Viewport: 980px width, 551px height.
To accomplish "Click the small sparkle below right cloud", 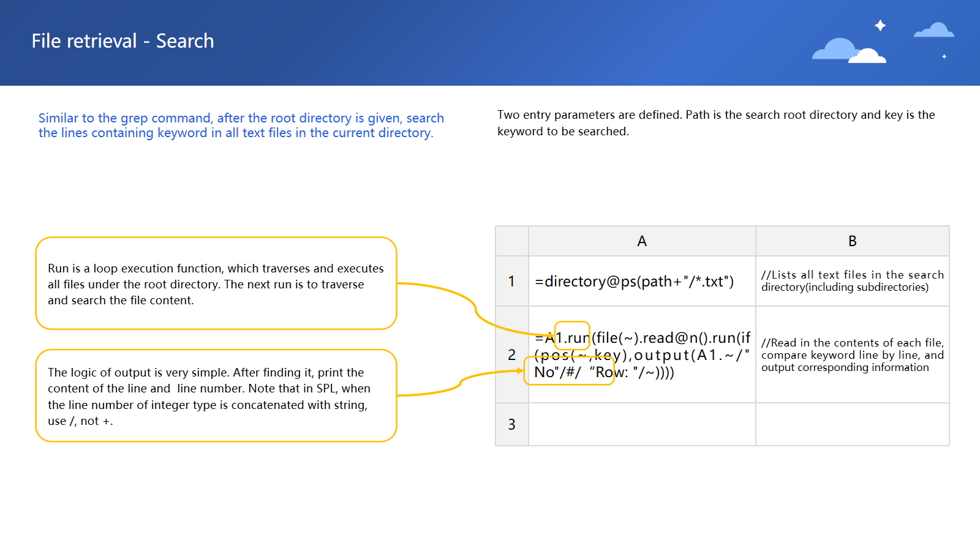I will click(944, 56).
